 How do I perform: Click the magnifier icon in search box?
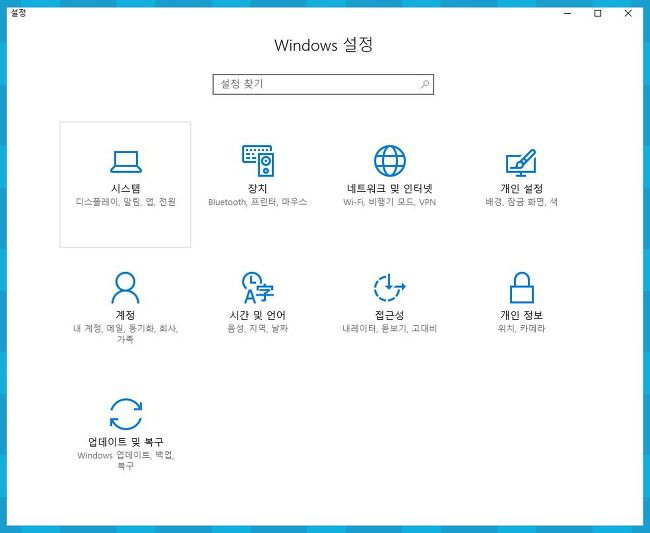(425, 85)
